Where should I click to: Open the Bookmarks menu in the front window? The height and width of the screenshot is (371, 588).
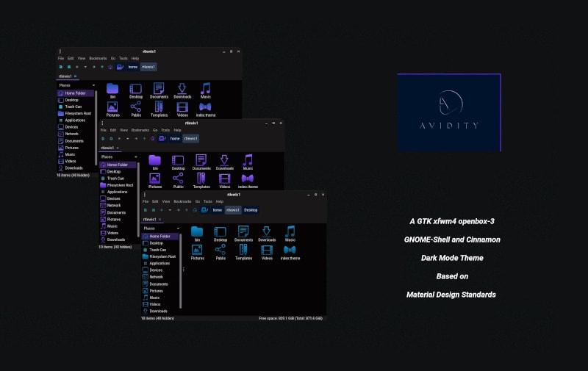182,201
